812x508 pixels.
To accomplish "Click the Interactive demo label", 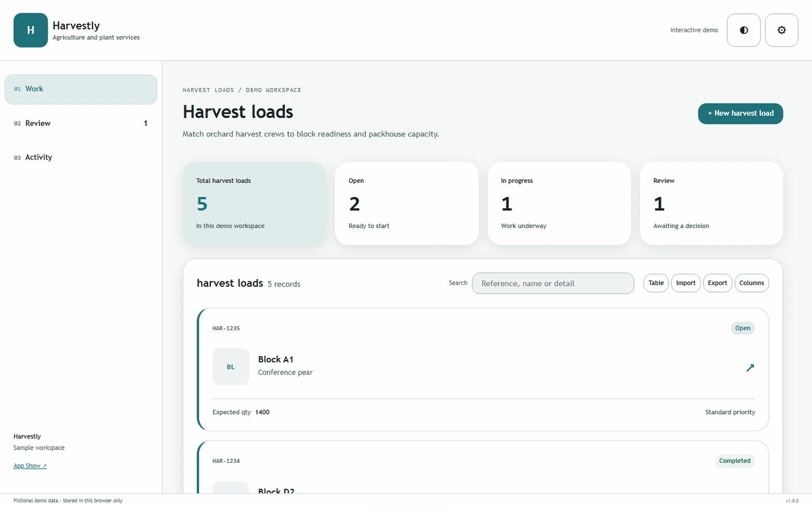I will [x=694, y=30].
